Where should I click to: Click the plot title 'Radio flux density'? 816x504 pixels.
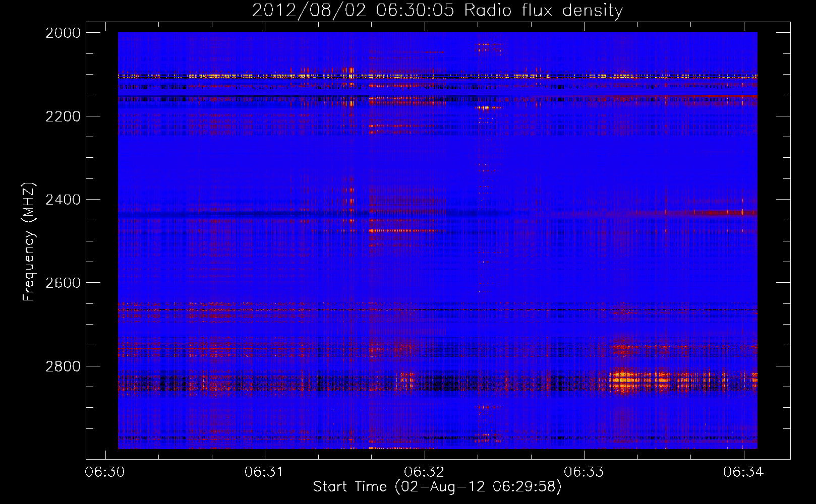coord(544,11)
